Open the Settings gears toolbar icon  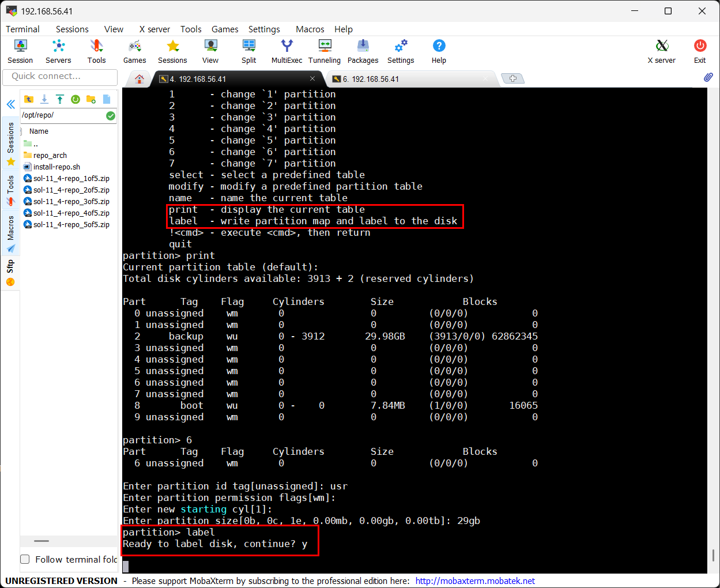coord(401,51)
